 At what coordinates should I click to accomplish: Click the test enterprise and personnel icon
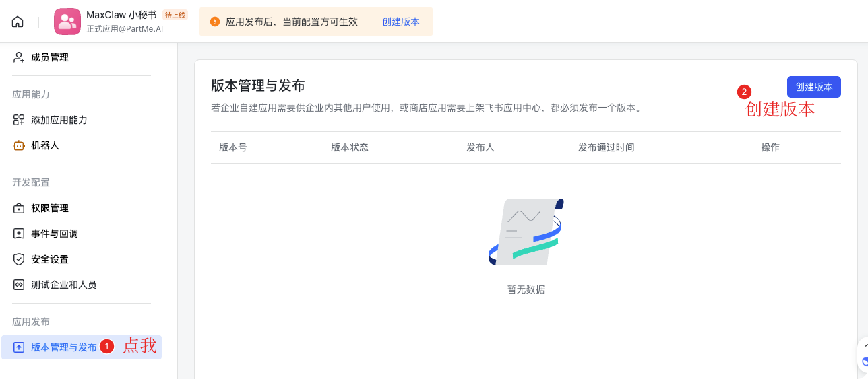(19, 285)
